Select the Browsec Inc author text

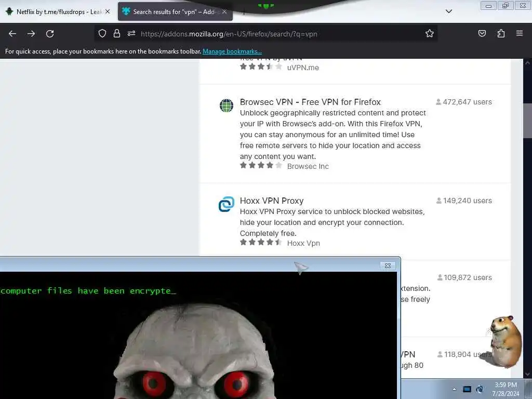308,166
